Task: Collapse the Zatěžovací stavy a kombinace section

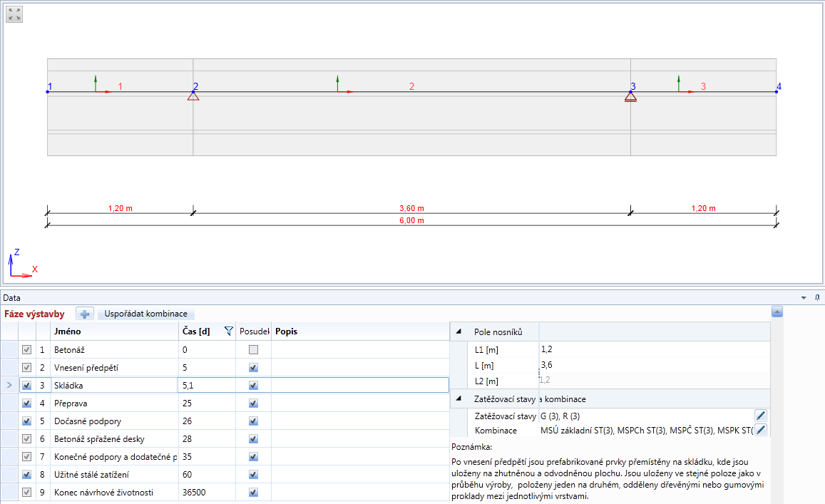Action: coord(458,398)
